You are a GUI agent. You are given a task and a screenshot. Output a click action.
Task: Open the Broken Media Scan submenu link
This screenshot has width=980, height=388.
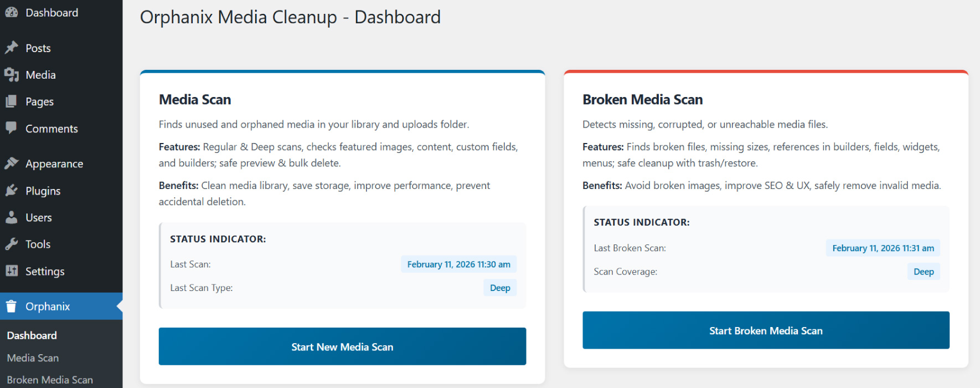(50, 380)
